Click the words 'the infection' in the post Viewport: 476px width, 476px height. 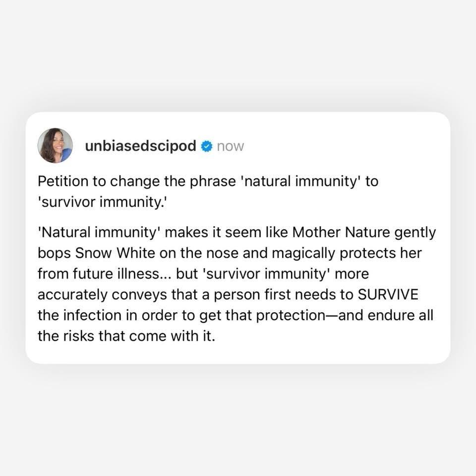79,315
